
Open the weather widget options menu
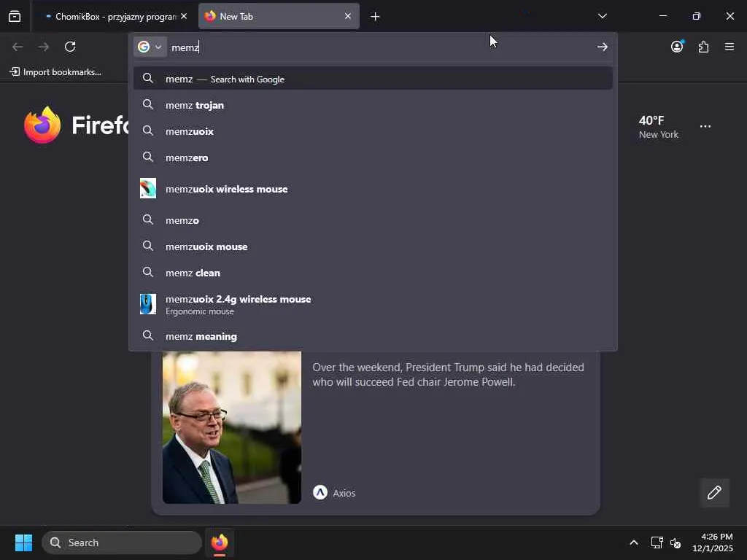(x=705, y=126)
